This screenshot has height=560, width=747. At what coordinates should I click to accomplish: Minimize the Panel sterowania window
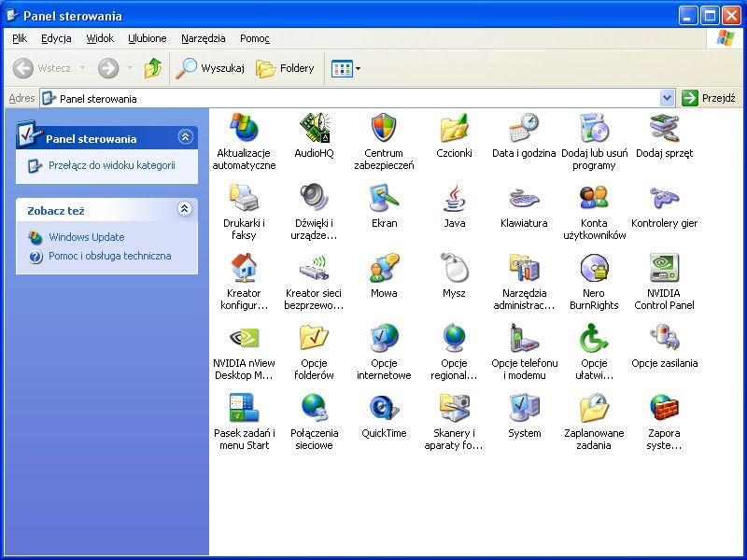(x=687, y=16)
